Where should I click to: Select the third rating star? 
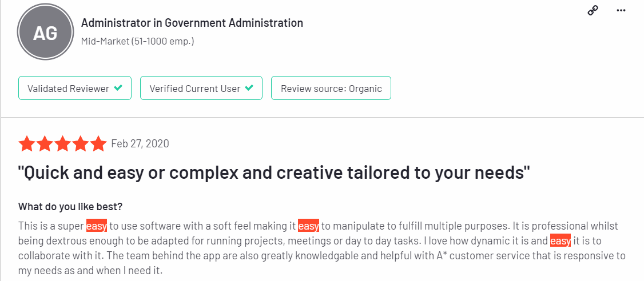[x=62, y=144]
